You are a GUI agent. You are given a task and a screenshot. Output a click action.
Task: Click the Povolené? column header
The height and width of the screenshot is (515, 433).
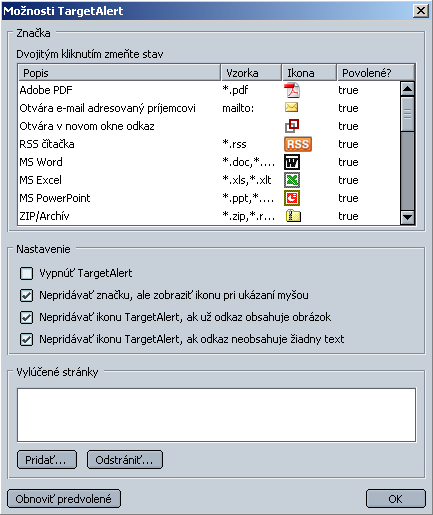point(376,73)
